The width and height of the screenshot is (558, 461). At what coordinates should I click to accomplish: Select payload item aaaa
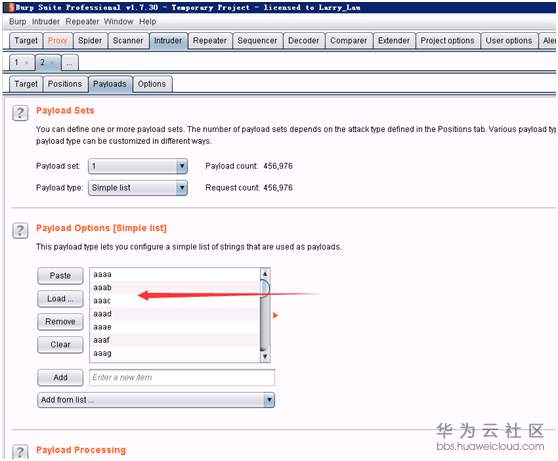point(175,274)
